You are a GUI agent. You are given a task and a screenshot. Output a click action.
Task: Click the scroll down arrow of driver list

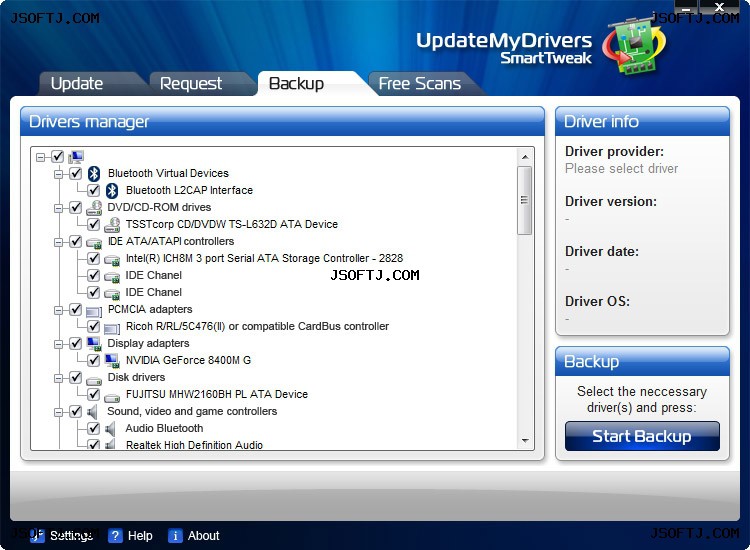(x=525, y=440)
